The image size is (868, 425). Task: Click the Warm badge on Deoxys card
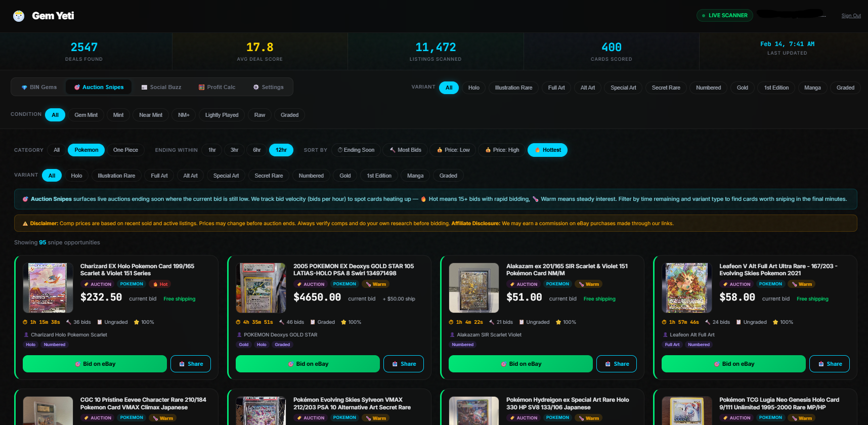click(376, 284)
